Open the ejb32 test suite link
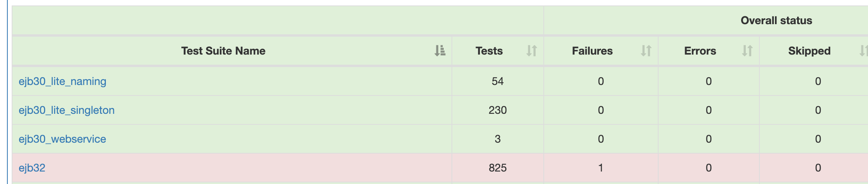The height and width of the screenshot is (184, 868). coord(32,168)
